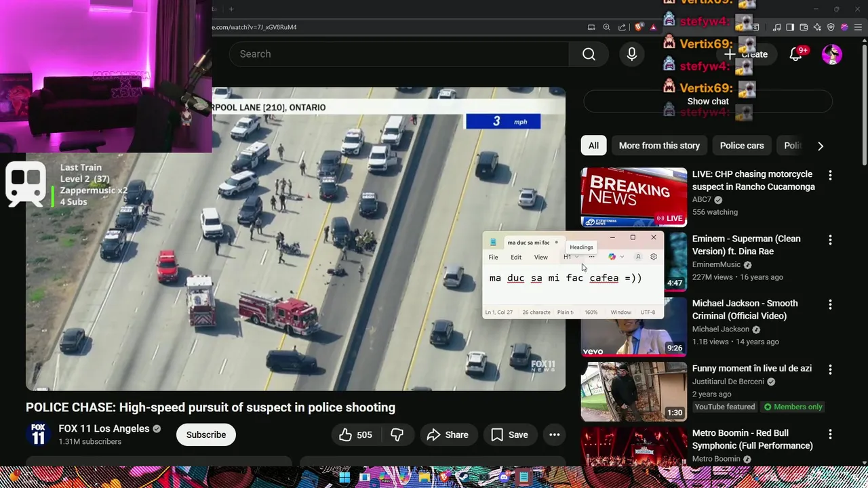Open options for Smooth Criminal video
This screenshot has height=488, width=868.
(x=830, y=305)
